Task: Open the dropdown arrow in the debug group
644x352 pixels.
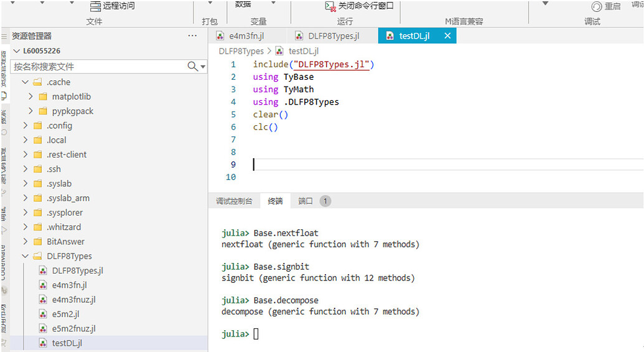Action: coord(545,4)
